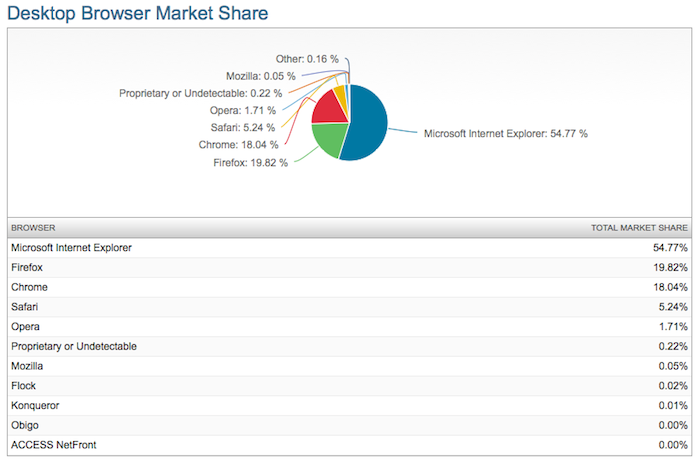Click pie label 'Safari: 5.24 %'

[x=243, y=128]
